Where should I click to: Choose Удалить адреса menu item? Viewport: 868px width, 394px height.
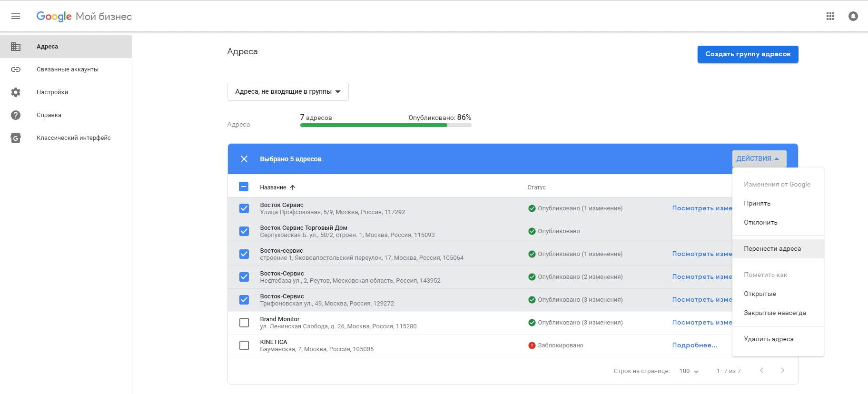(x=778, y=339)
